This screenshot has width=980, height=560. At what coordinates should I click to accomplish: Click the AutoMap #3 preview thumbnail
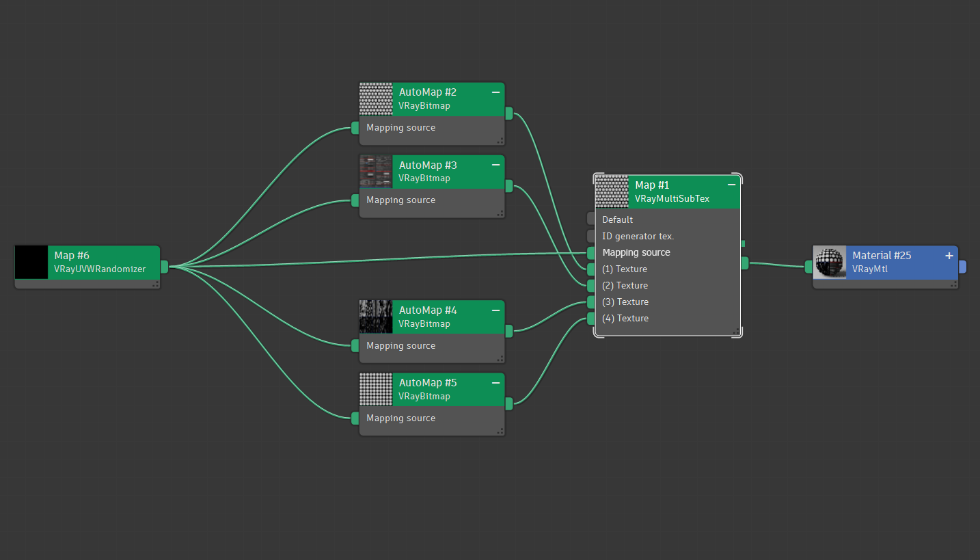(377, 172)
